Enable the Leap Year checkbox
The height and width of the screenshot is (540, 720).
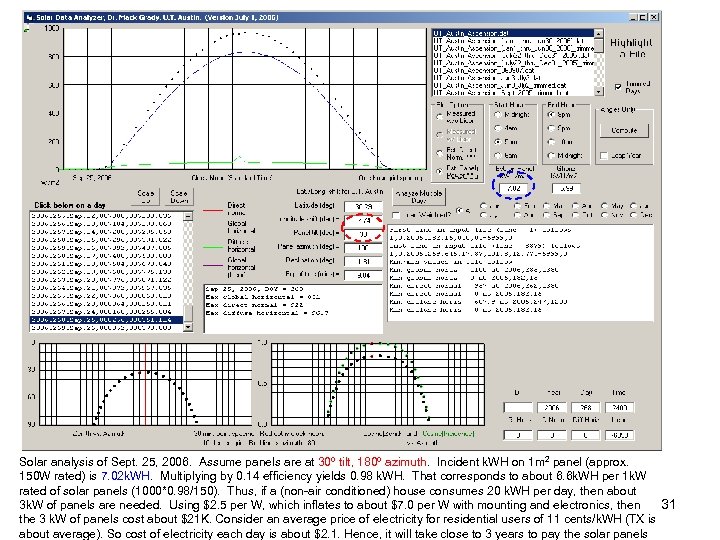[604, 156]
